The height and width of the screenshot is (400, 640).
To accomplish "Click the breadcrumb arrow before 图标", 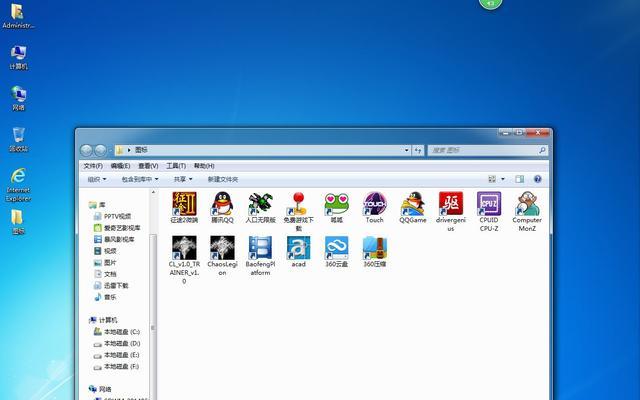I will pyautogui.click(x=129, y=150).
